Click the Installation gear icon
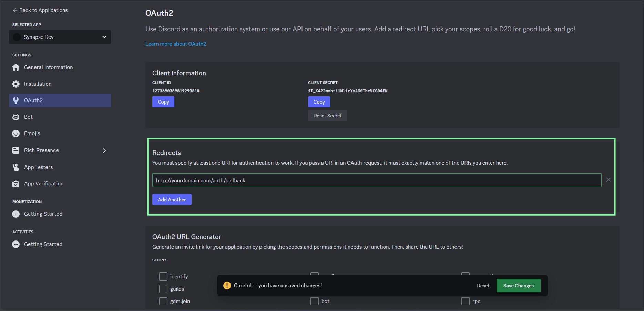 point(16,84)
